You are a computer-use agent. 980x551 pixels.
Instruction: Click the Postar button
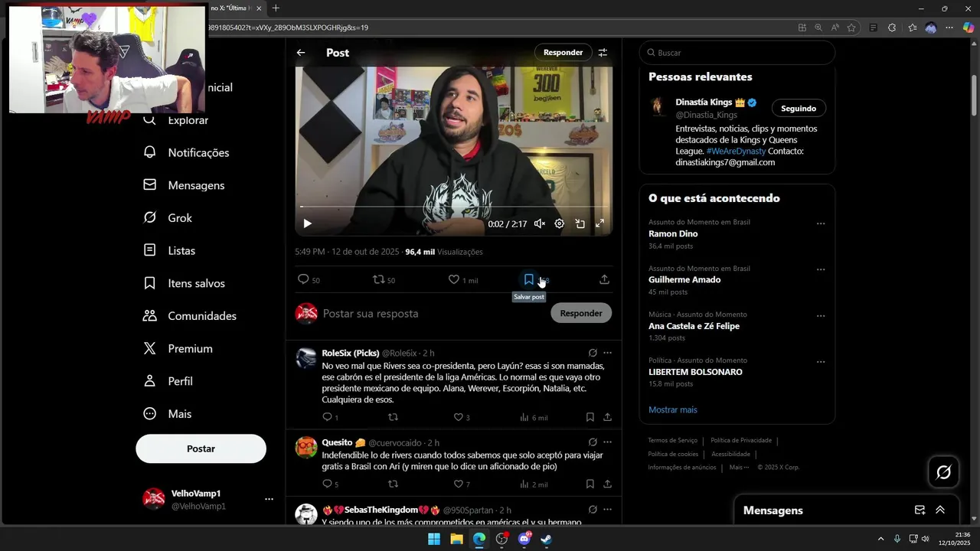click(201, 448)
